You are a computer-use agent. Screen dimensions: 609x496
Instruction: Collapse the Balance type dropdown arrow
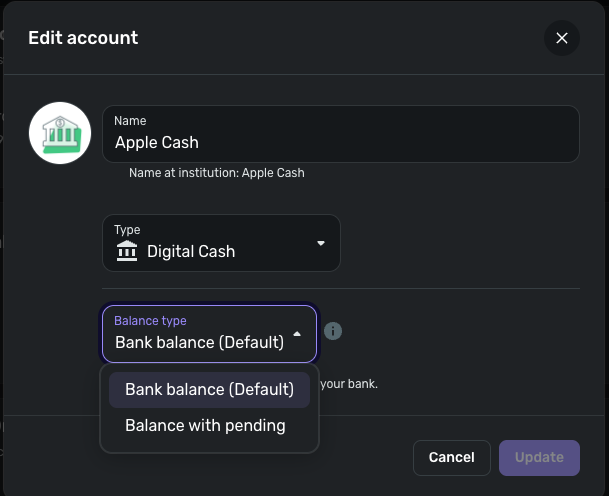pyautogui.click(x=297, y=334)
